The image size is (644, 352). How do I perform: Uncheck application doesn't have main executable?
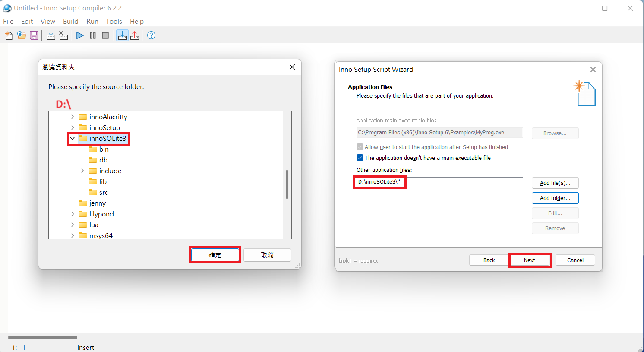(x=360, y=158)
